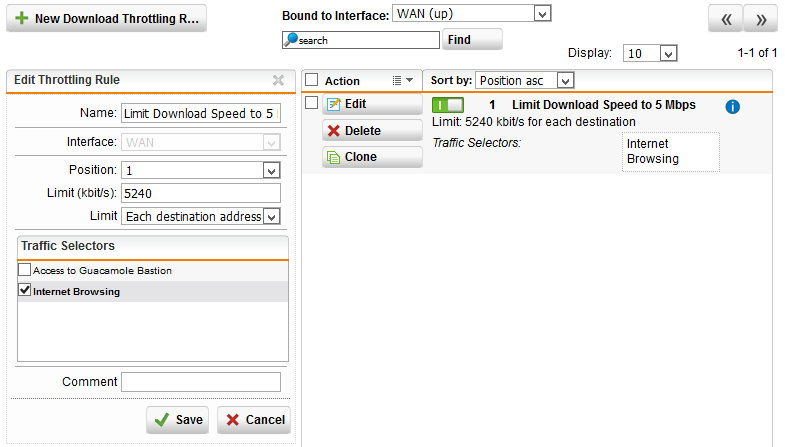The width and height of the screenshot is (785, 447).
Task: Uncheck the Internet Browsing selector
Action: coord(25,290)
